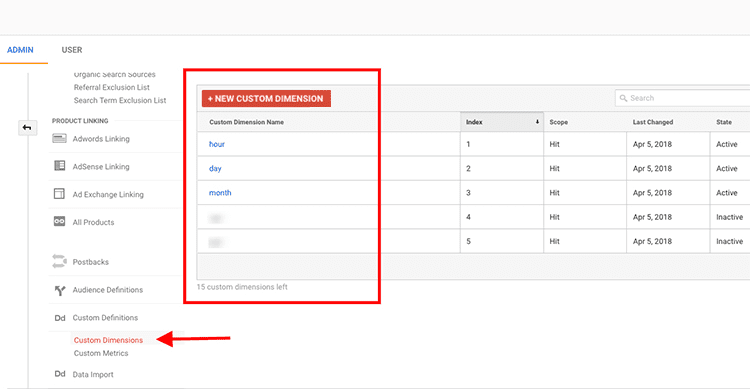Open Search Term Exclusion List

(120, 100)
